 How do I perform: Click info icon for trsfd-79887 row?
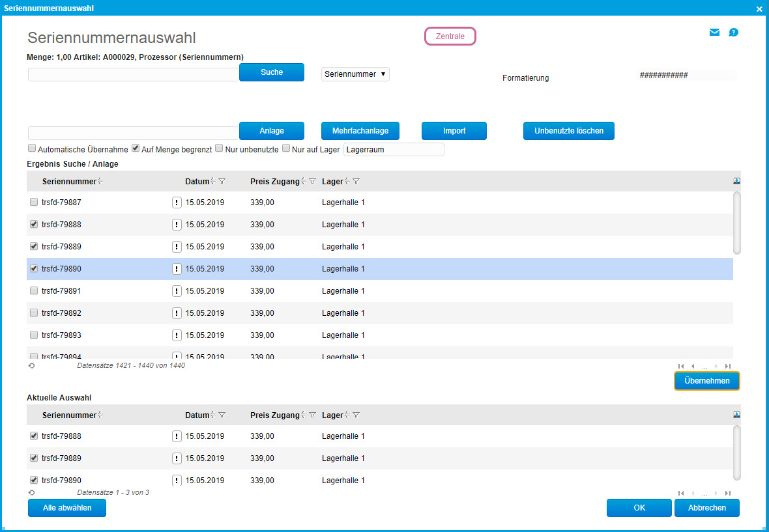pos(177,203)
